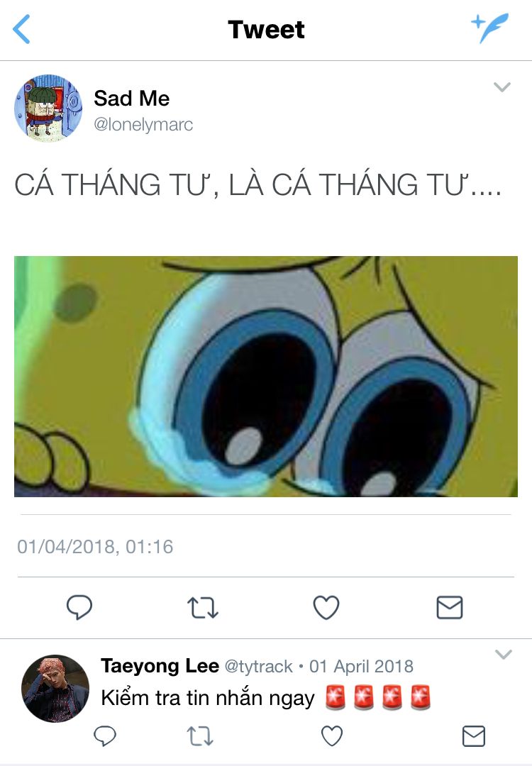Open the Taeyong Lee name link
This screenshot has height=766, width=532.
160,666
